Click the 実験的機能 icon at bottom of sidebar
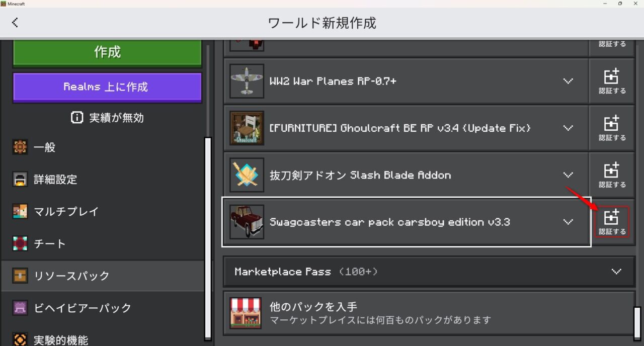This screenshot has height=346, width=644. 20,340
